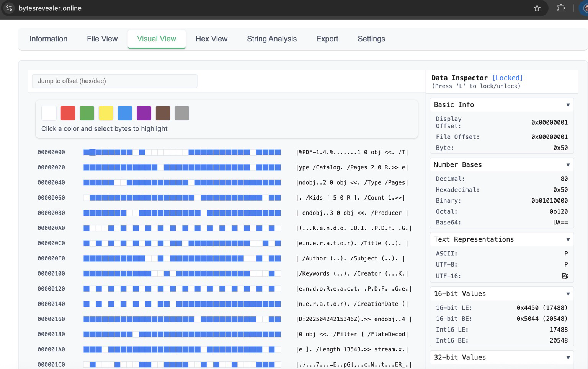Click offset label 00000080
Image resolution: width=588 pixels, height=369 pixels.
pos(51,213)
